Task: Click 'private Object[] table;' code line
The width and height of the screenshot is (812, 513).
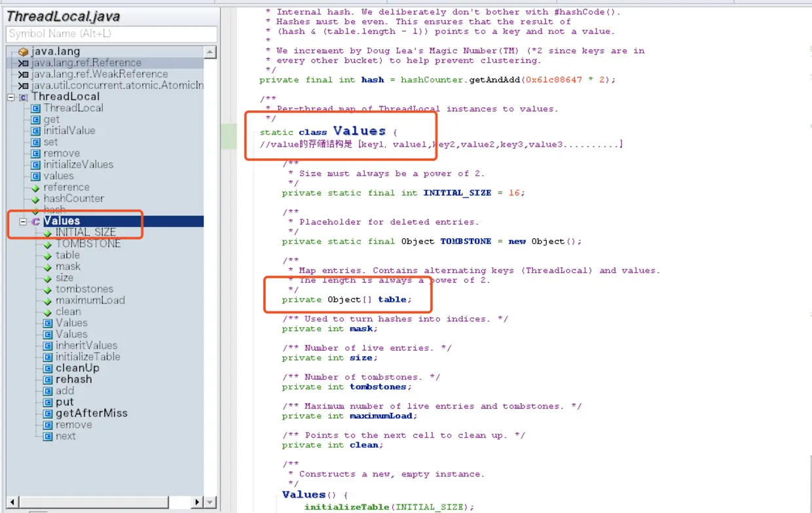Action: tap(347, 300)
